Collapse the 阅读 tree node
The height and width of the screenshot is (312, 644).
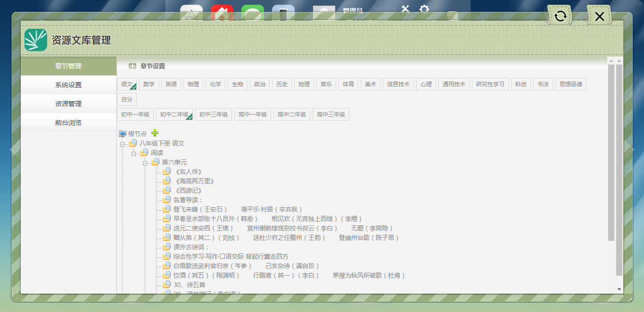pyautogui.click(x=133, y=153)
